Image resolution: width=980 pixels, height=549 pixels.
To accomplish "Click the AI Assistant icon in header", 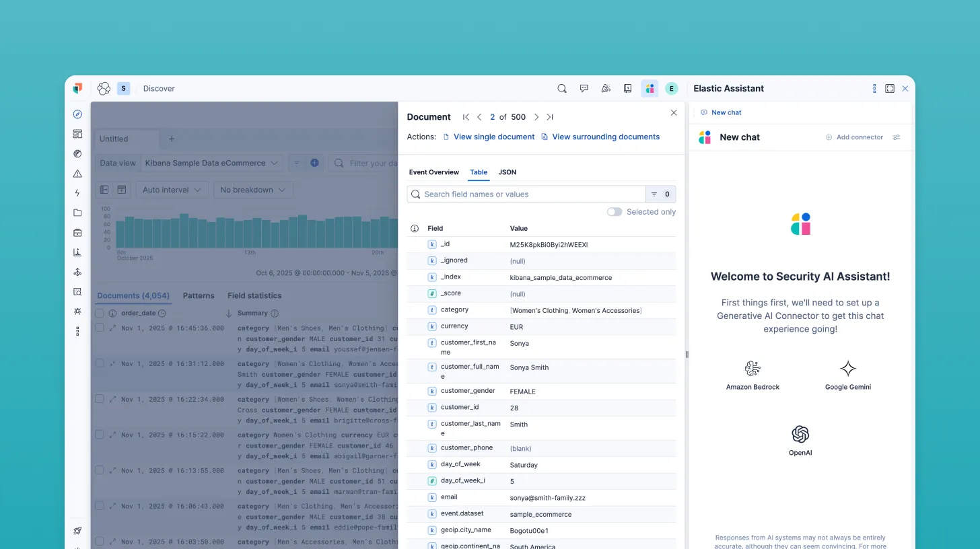I will [650, 88].
